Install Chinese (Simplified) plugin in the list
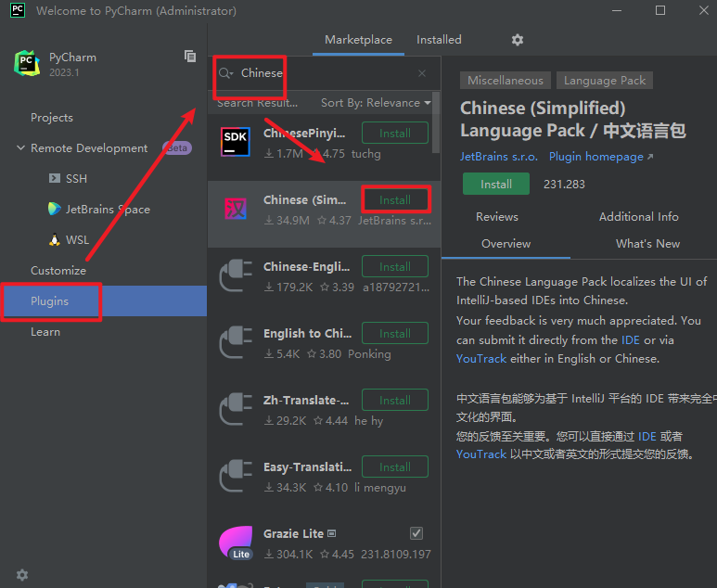The height and width of the screenshot is (588, 717). tap(394, 199)
